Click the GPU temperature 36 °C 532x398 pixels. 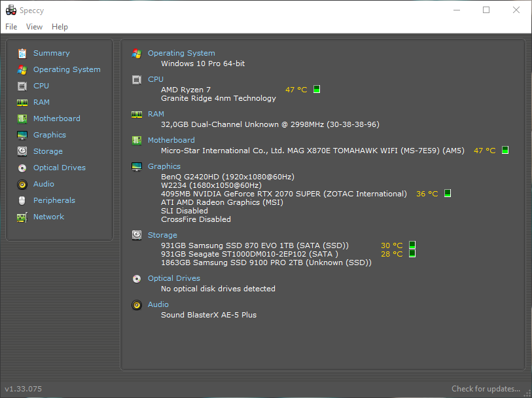(427, 194)
